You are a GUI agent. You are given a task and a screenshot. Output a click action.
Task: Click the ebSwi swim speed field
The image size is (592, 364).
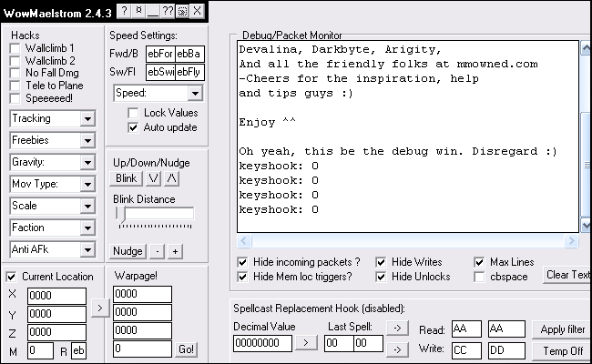pyautogui.click(x=160, y=72)
